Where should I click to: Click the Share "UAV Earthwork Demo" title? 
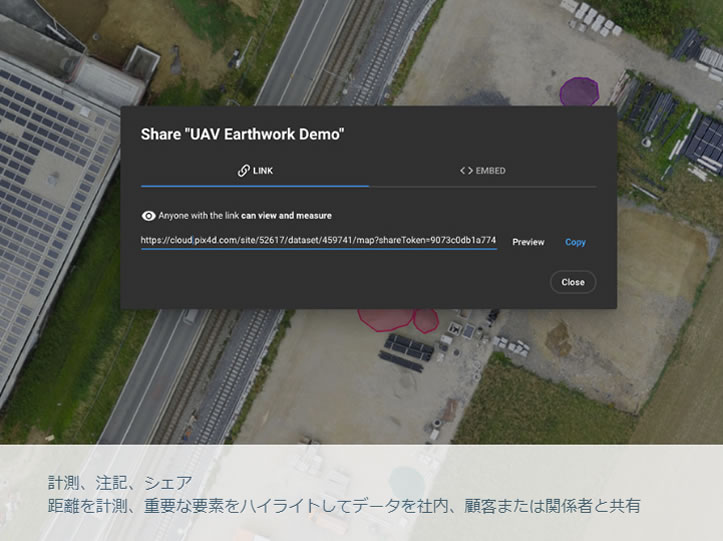(242, 134)
